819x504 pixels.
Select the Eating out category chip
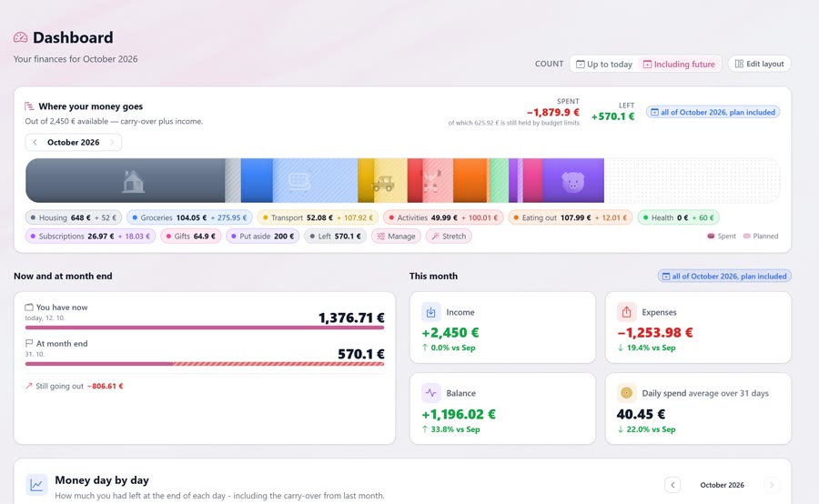click(571, 217)
